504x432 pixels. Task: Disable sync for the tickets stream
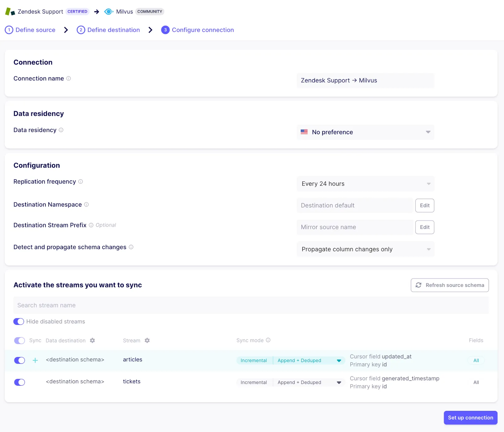tap(20, 382)
